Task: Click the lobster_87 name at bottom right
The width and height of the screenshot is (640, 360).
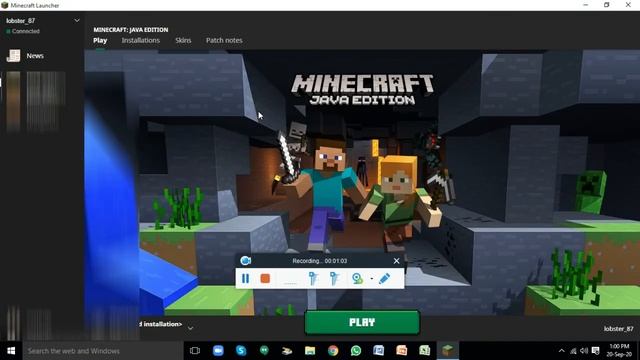Action: tap(619, 329)
